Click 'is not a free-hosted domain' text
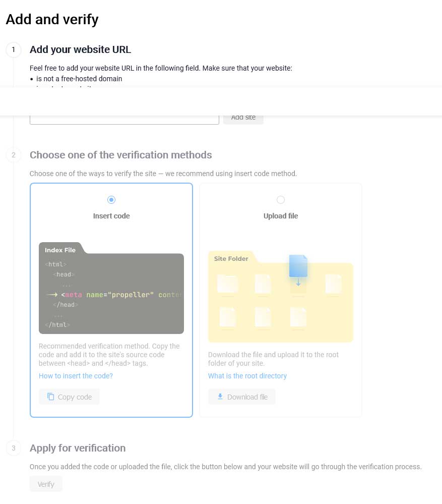The width and height of the screenshot is (442, 504). 79,79
